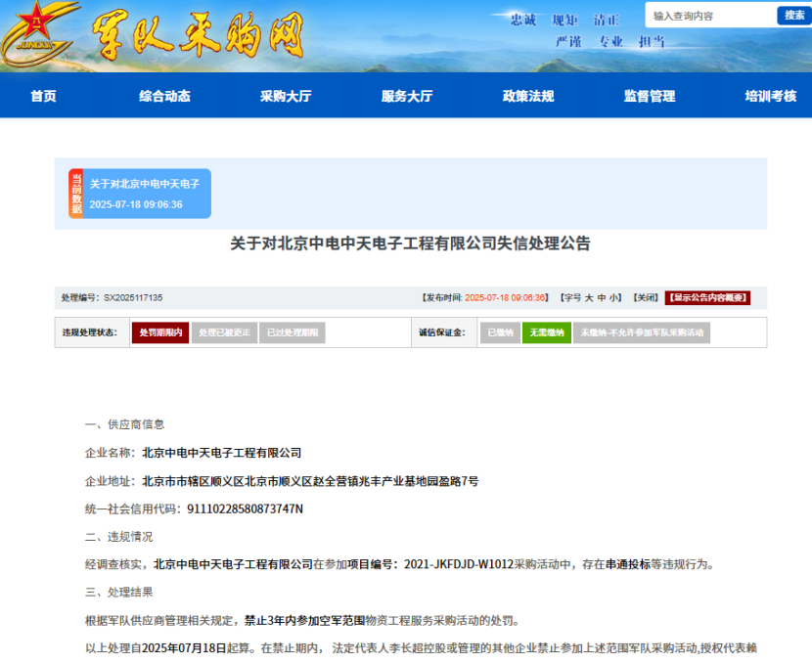Open 监督管理 navigation item

tap(650, 96)
